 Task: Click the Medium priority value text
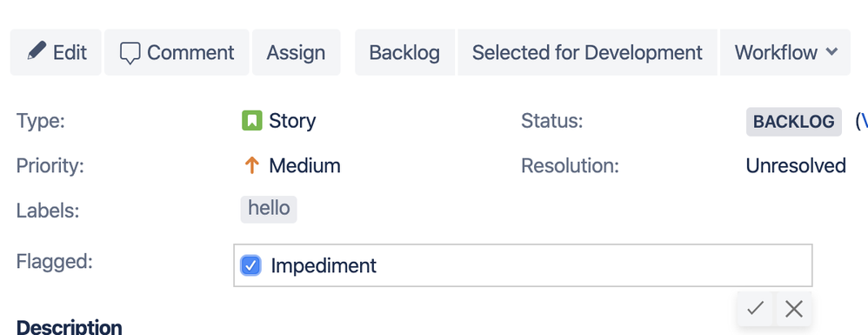pyautogui.click(x=304, y=165)
